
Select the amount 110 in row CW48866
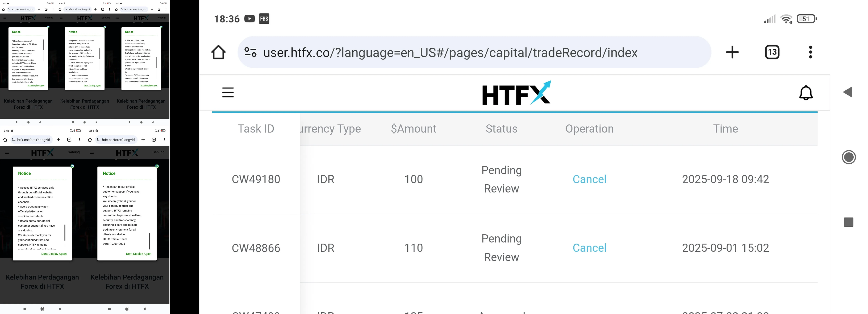pyautogui.click(x=414, y=248)
